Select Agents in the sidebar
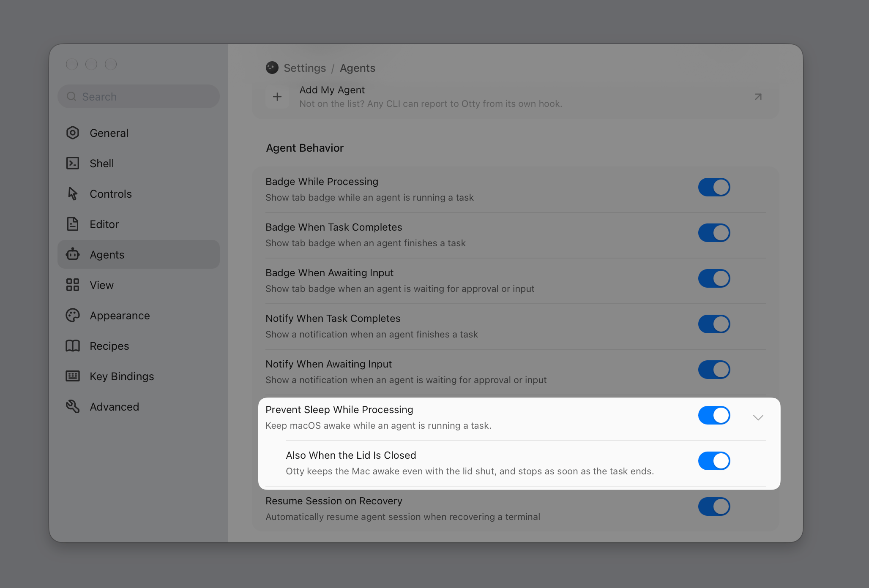The height and width of the screenshot is (588, 869). (x=139, y=255)
